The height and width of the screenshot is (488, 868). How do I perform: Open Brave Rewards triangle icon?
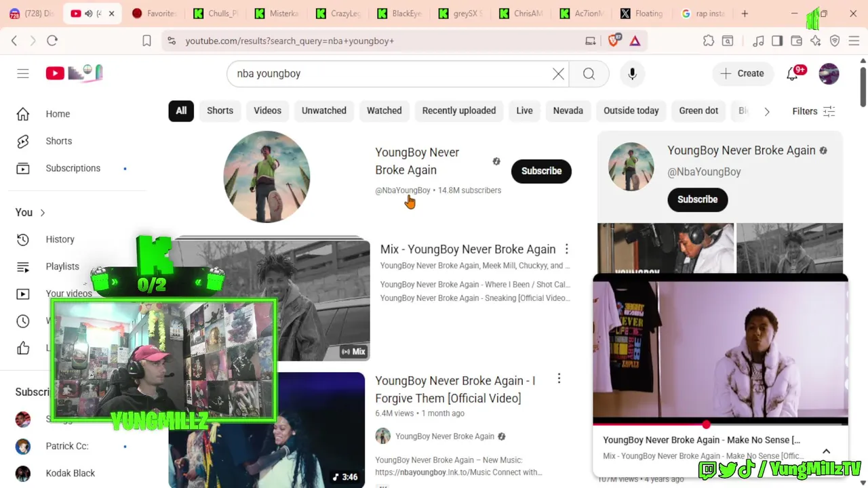[x=635, y=41]
